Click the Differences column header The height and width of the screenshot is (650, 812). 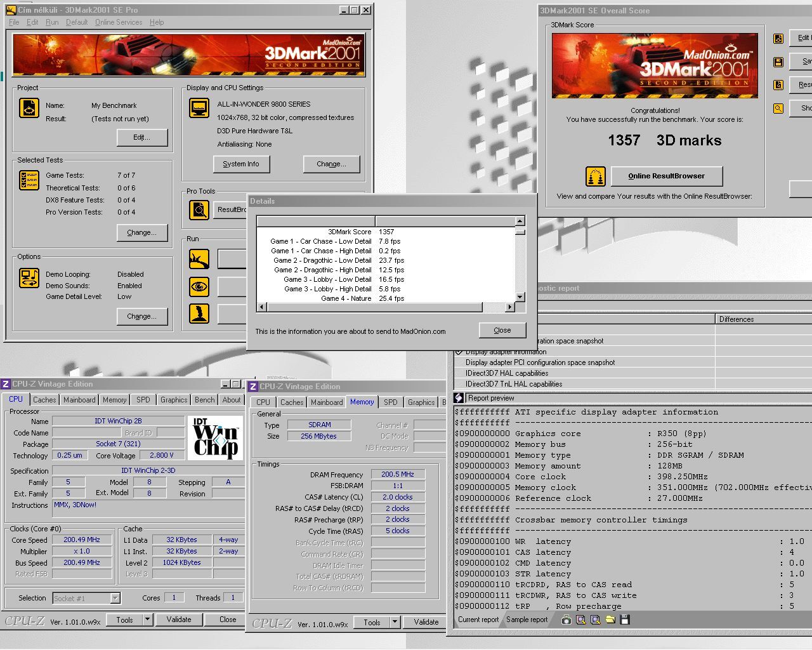[763, 319]
